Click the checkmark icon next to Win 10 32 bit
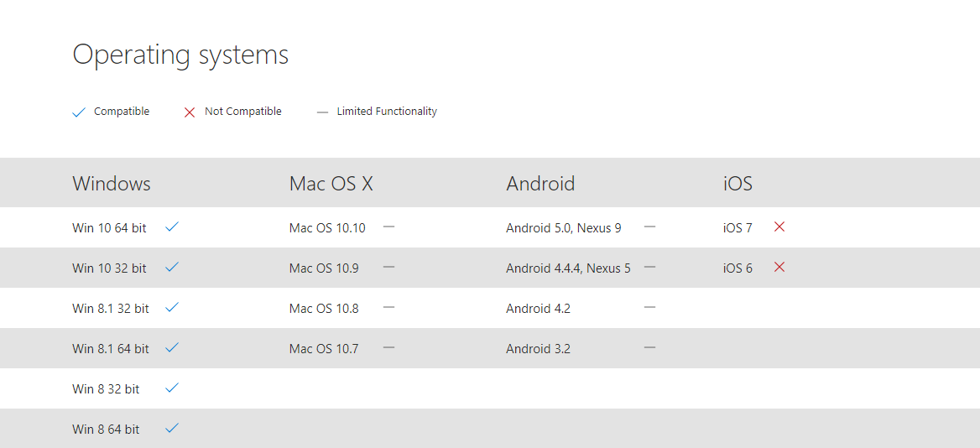Image resolution: width=980 pixels, height=448 pixels. tap(172, 267)
